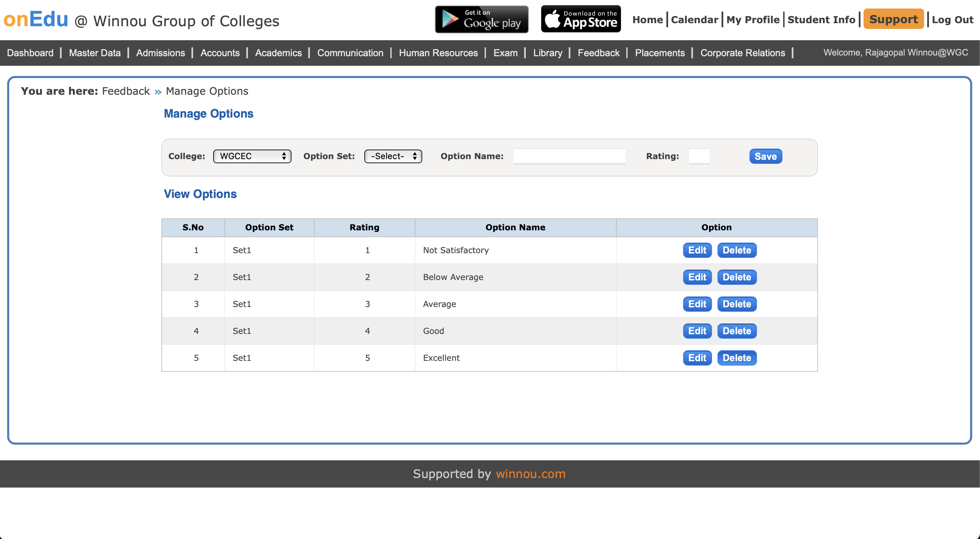The width and height of the screenshot is (980, 539).
Task: Click the onEdu logo
Action: (36, 19)
